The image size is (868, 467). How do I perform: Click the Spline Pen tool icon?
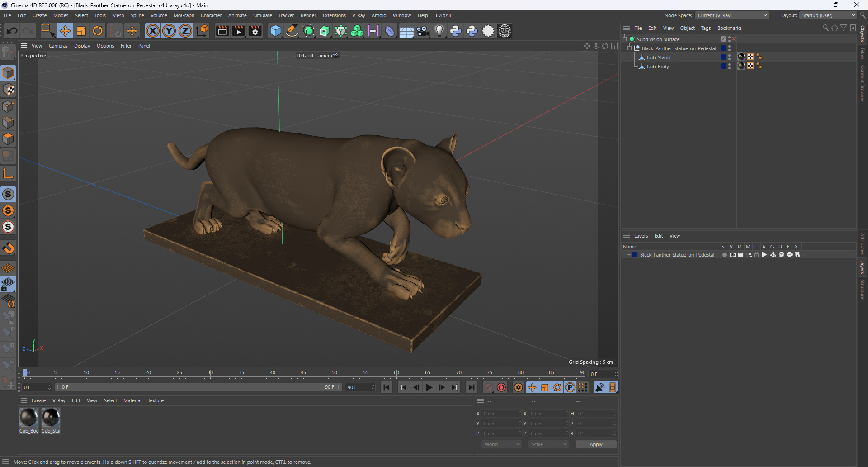[x=292, y=31]
